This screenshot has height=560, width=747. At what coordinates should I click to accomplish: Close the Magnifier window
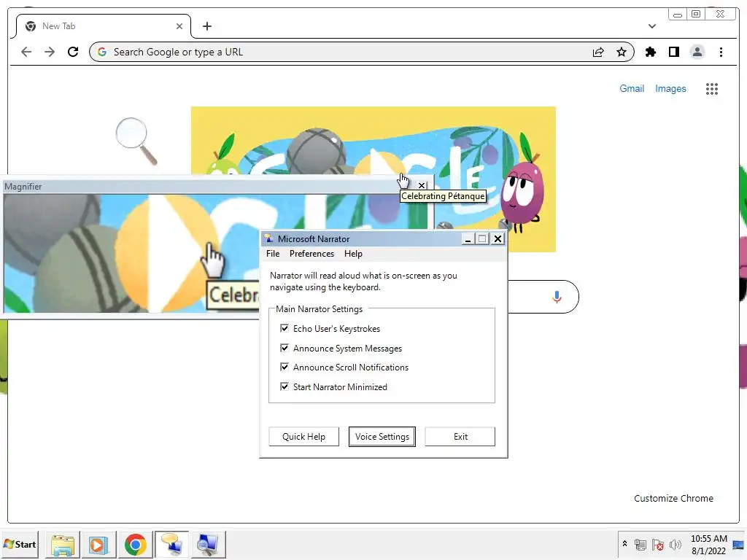(422, 186)
